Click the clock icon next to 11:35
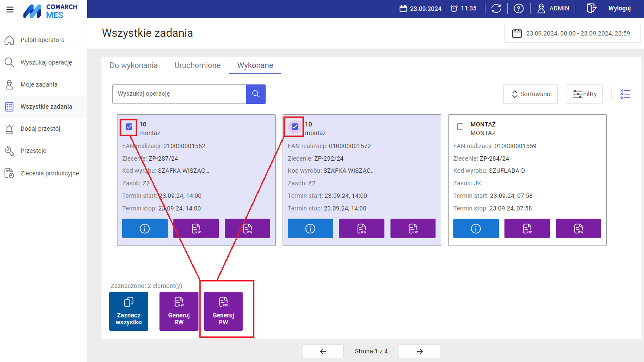Image resolution: width=644 pixels, height=362 pixels. (x=454, y=8)
